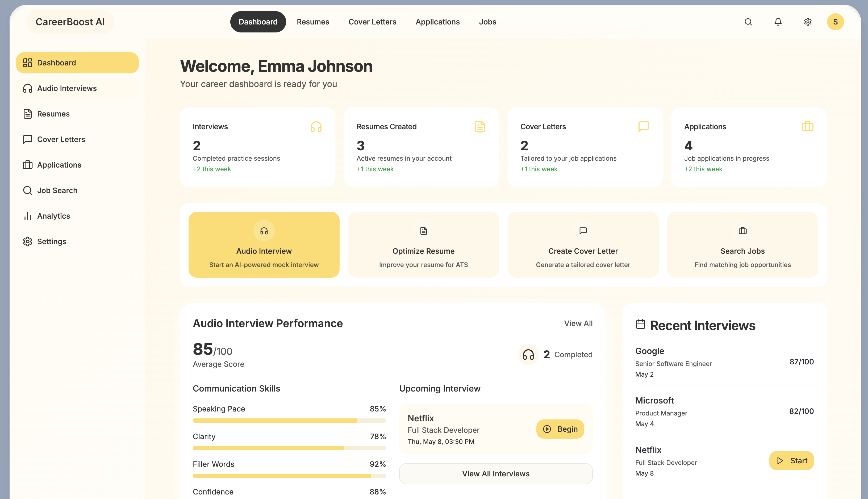Viewport: 868px width, 499px height.
Task: Click document icon on Resumes Created card
Action: pos(479,127)
